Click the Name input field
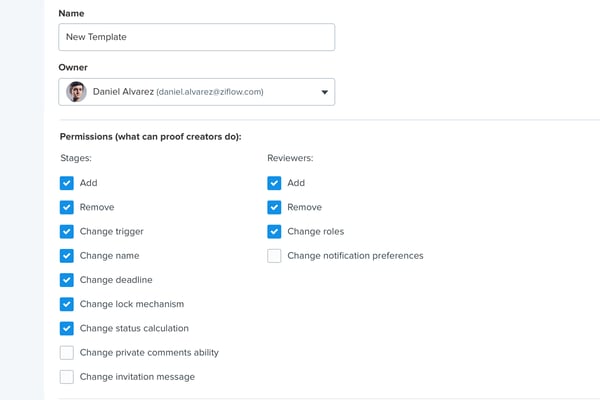 click(x=196, y=37)
